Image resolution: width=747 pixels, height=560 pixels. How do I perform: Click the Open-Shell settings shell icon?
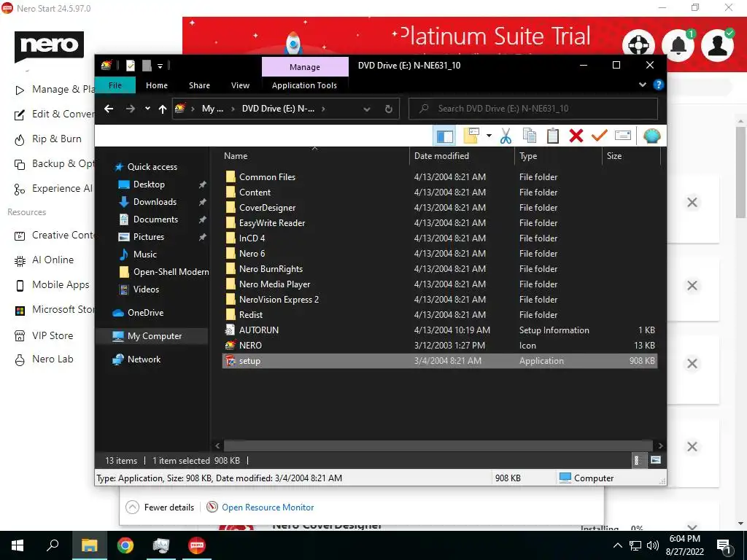click(651, 136)
